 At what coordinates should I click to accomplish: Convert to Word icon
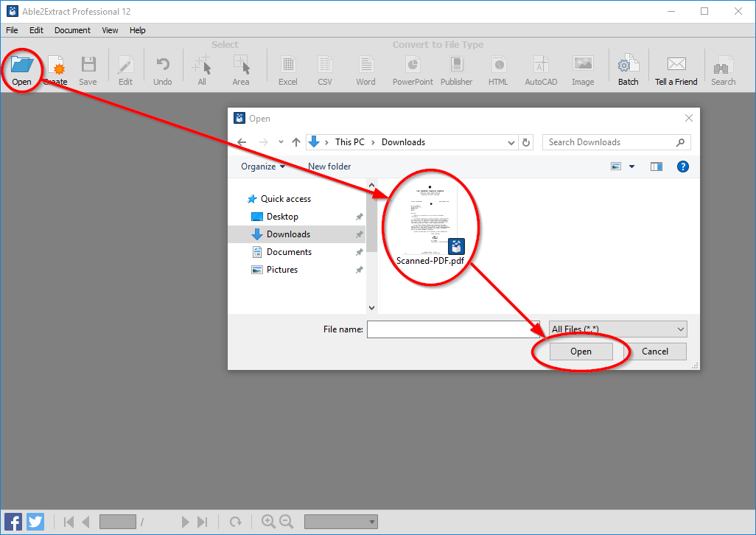[x=366, y=65]
